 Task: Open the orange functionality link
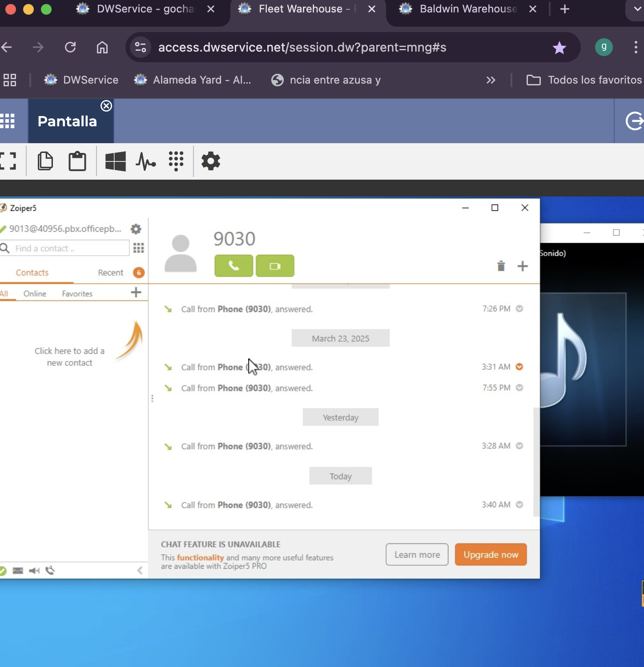pos(200,558)
